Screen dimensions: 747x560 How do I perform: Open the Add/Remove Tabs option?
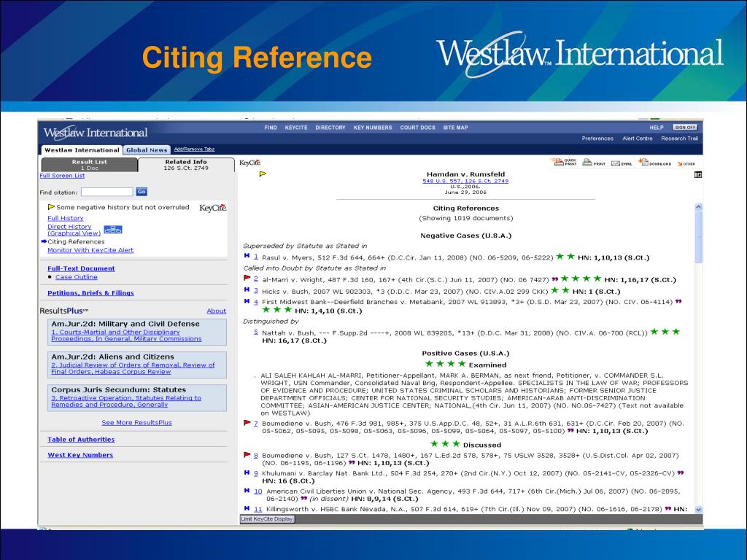[x=194, y=149]
